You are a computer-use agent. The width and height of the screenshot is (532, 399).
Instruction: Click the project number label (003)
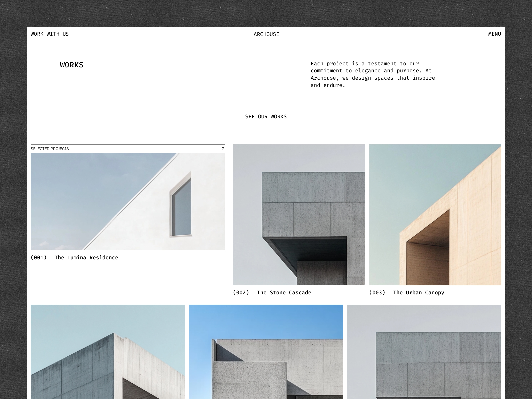pyautogui.click(x=377, y=292)
